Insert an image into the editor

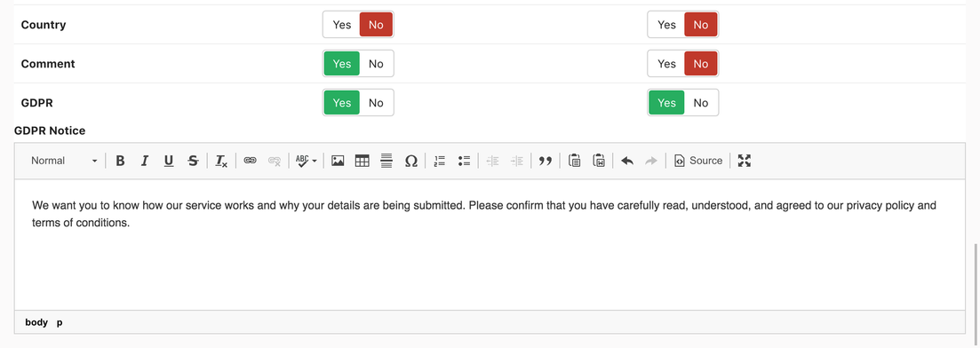[339, 161]
